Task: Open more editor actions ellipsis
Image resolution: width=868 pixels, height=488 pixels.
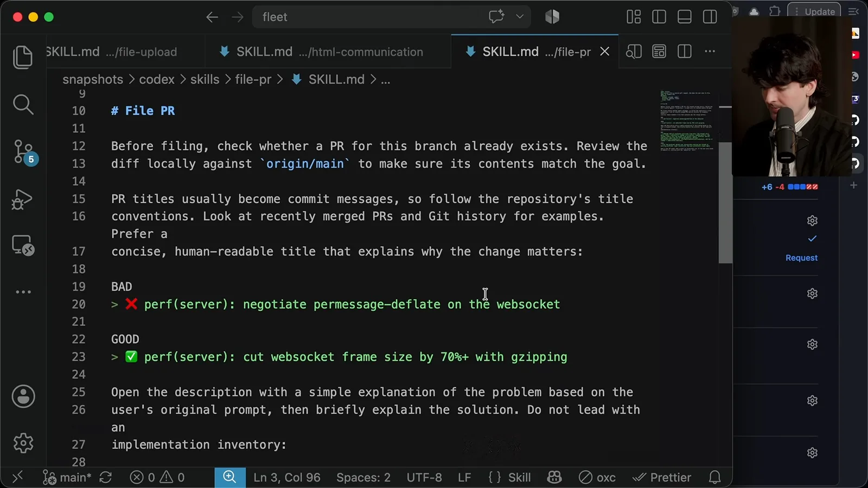Action: point(710,52)
